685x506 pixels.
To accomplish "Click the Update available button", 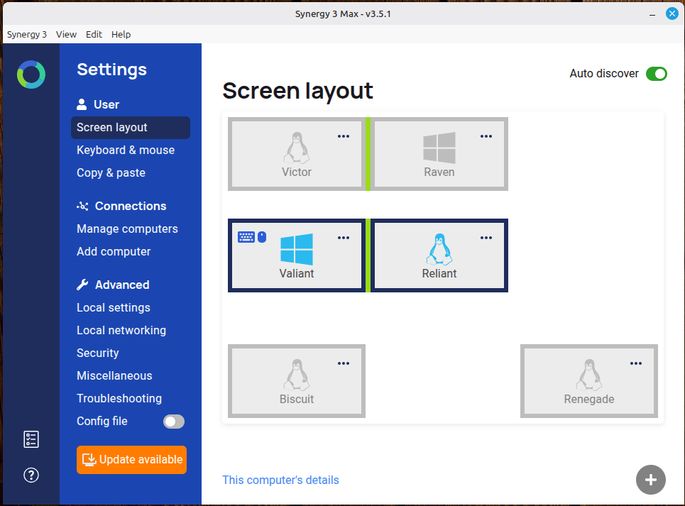I will click(x=131, y=460).
